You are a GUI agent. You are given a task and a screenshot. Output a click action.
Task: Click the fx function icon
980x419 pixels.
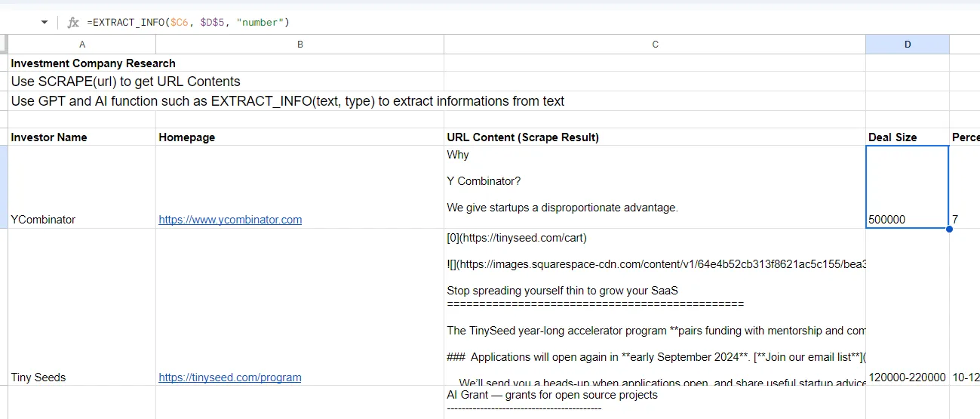(x=73, y=23)
